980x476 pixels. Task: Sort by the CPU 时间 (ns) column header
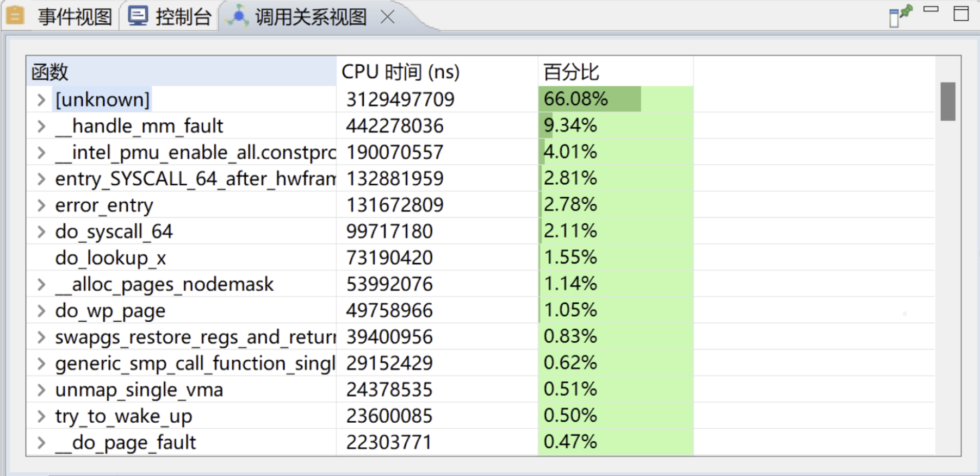coord(437,71)
